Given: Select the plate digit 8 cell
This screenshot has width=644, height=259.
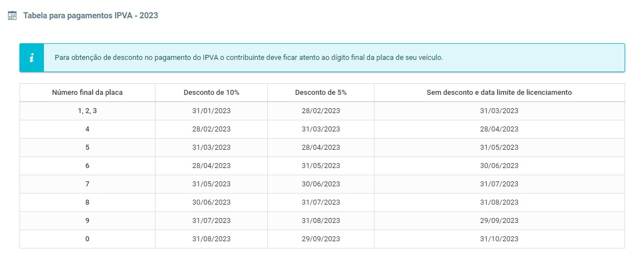Looking at the screenshot, I should point(87,202).
